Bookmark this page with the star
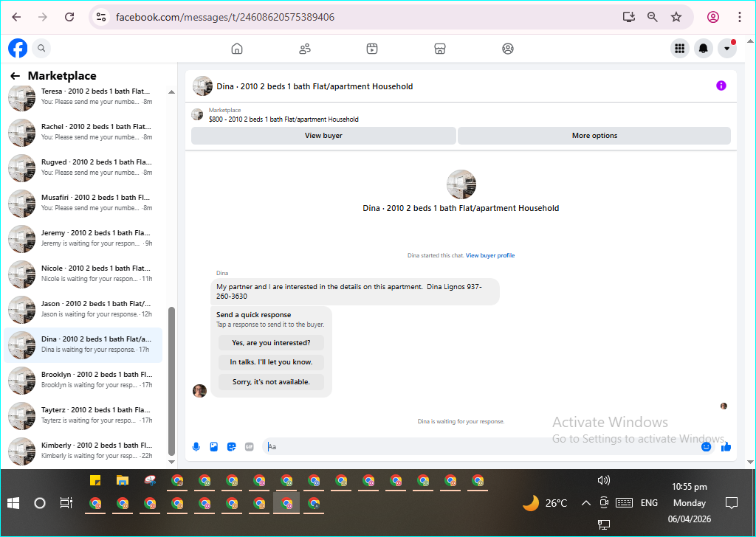 click(x=676, y=18)
